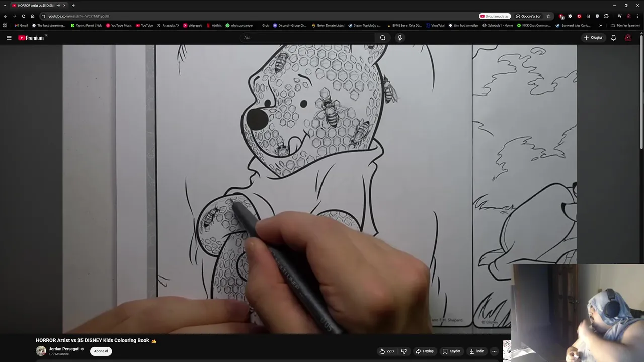This screenshot has height=362, width=644.
Task: Go back in browser history
Action: 6,16
